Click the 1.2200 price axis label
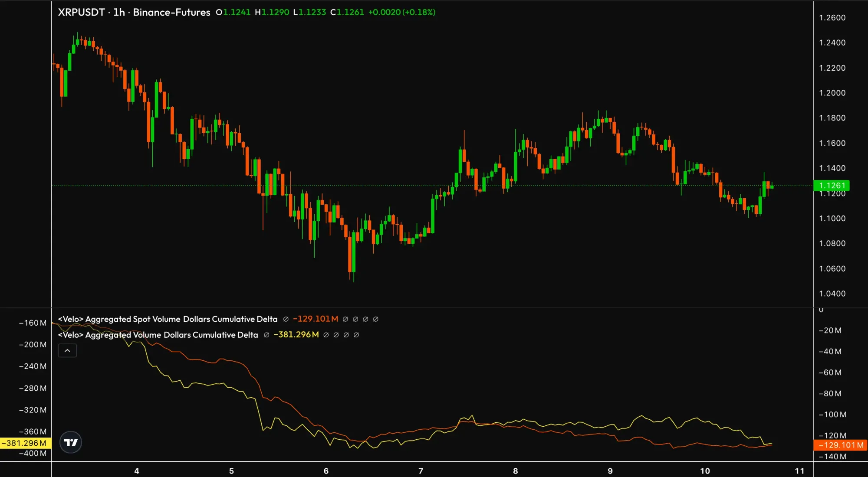 click(832, 68)
